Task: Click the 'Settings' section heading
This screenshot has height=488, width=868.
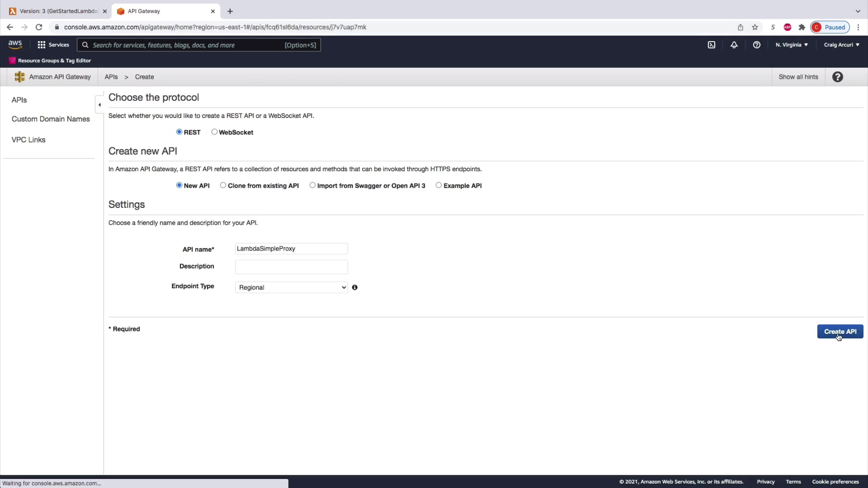Action: tap(127, 204)
